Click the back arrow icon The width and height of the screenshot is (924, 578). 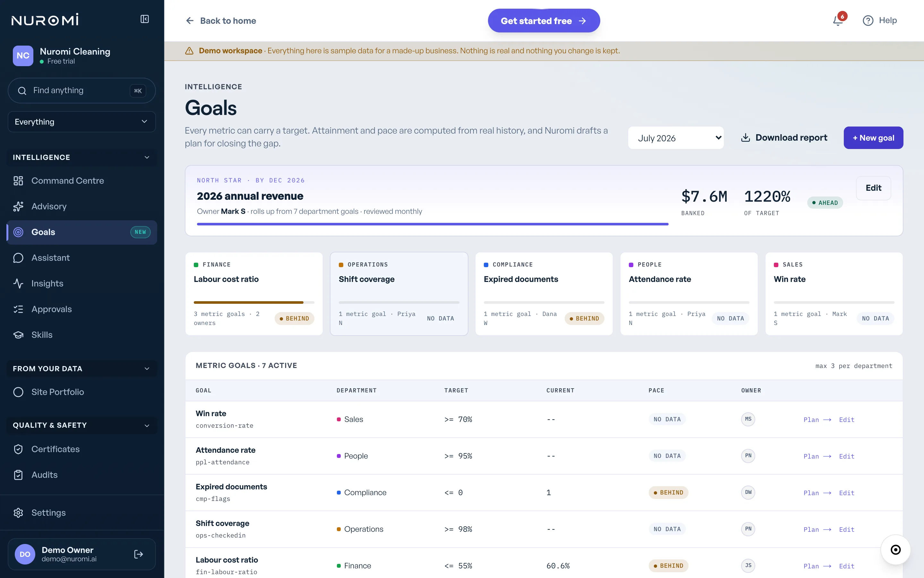190,21
